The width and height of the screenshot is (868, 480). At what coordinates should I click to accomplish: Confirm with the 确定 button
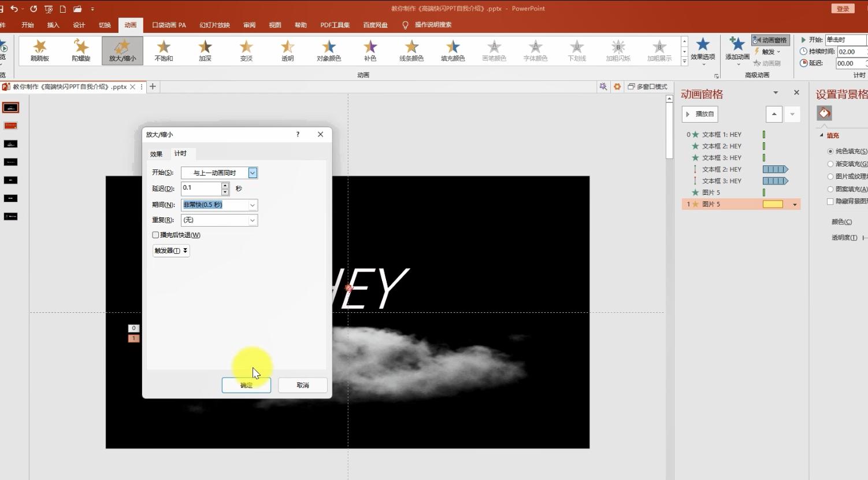pyautogui.click(x=246, y=385)
